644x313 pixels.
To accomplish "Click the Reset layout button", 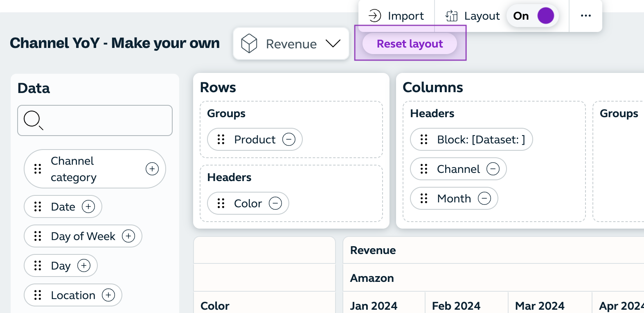I will [x=410, y=44].
